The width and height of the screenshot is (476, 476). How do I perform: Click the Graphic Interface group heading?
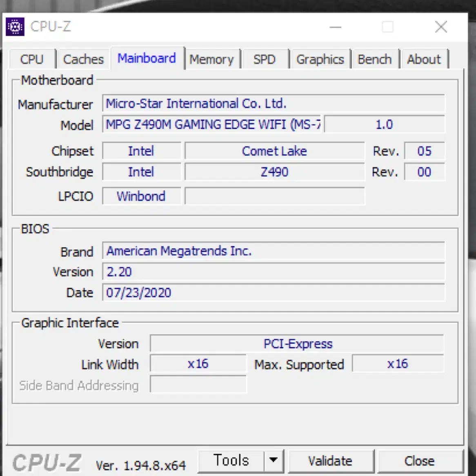point(70,323)
